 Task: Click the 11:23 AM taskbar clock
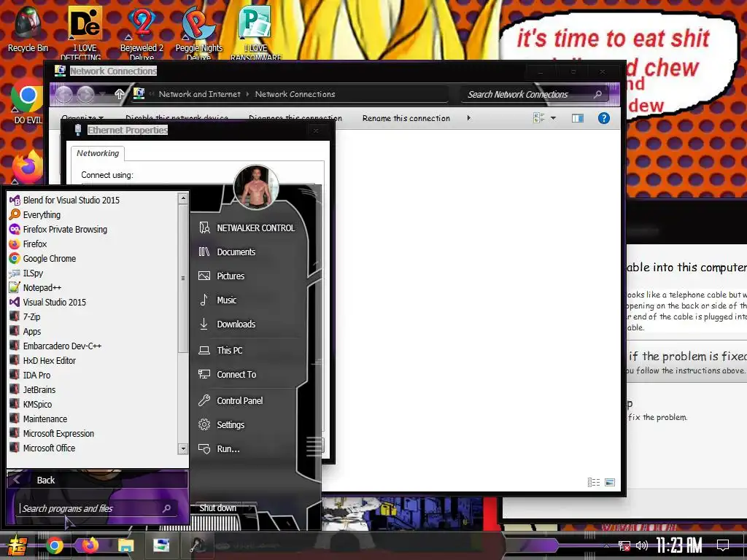[x=679, y=545]
